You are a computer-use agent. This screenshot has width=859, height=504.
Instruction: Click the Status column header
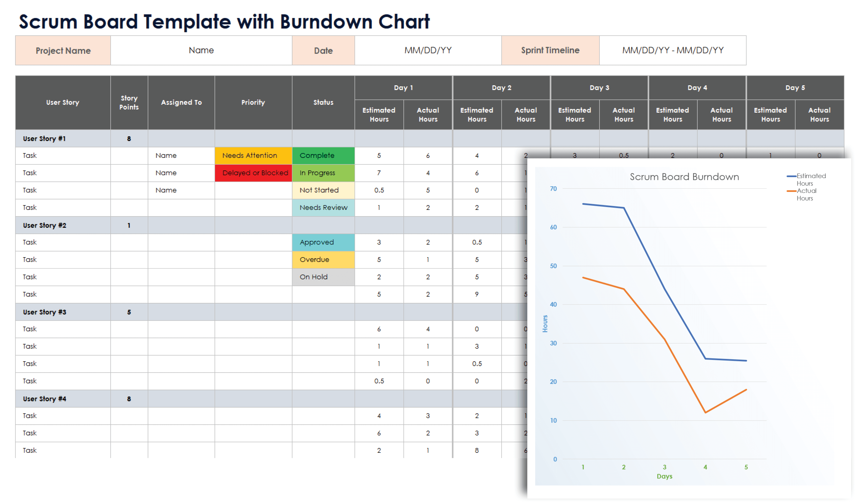tap(323, 102)
